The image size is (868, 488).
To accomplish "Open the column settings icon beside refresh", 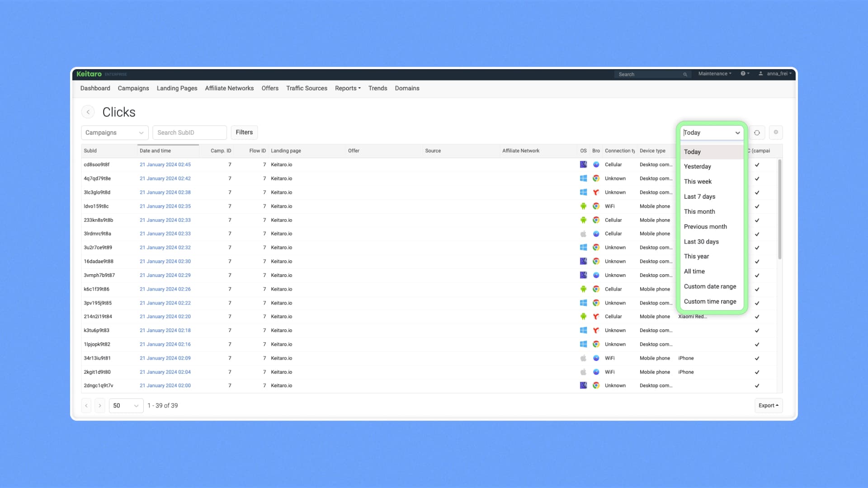I will tap(776, 132).
